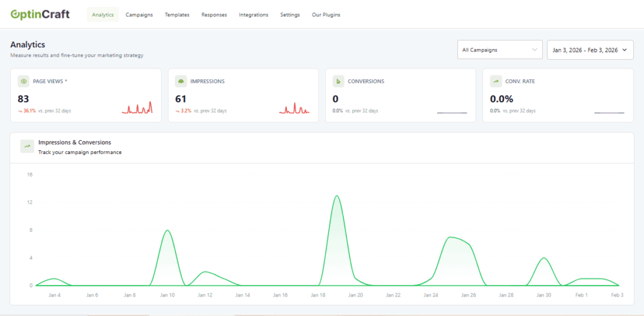Click the Impressions & Conversions chart icon

[27, 146]
